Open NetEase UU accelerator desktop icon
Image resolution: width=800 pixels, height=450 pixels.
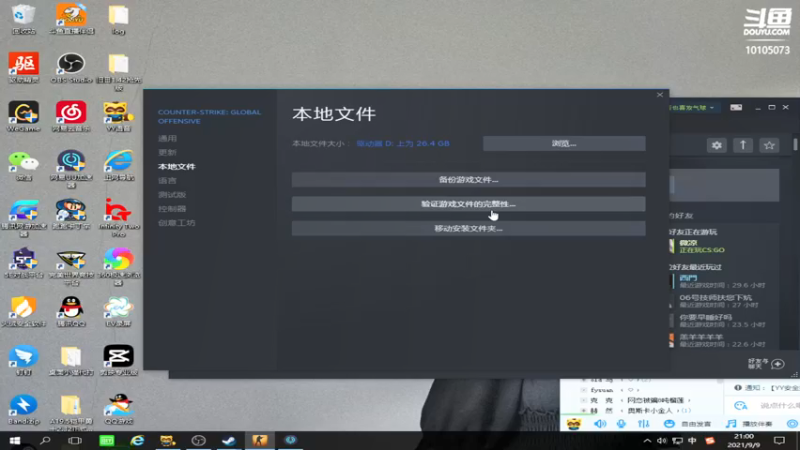[71, 169]
